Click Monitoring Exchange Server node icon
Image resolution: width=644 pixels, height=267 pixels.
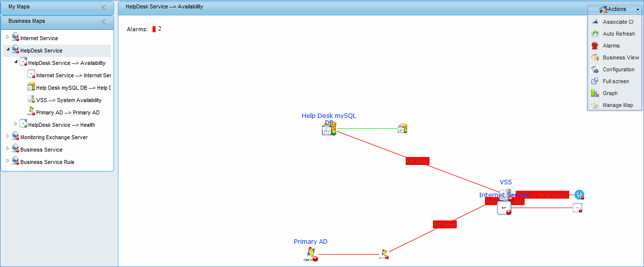pyautogui.click(x=15, y=136)
